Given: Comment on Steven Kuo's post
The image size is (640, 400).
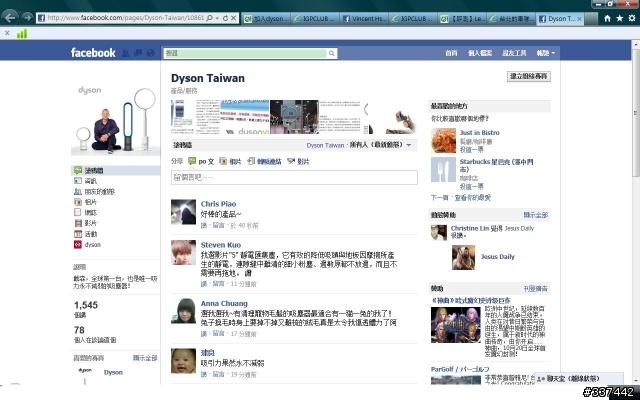Looking at the screenshot, I should (219, 284).
